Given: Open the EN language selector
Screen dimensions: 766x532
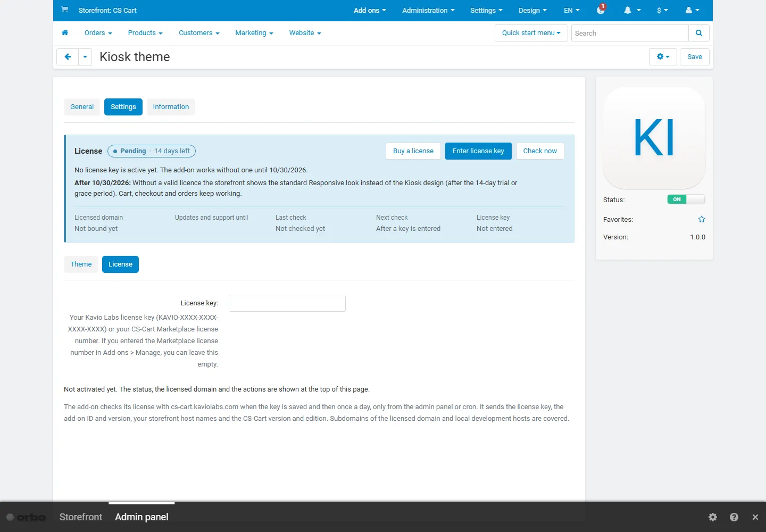Looking at the screenshot, I should [572, 10].
